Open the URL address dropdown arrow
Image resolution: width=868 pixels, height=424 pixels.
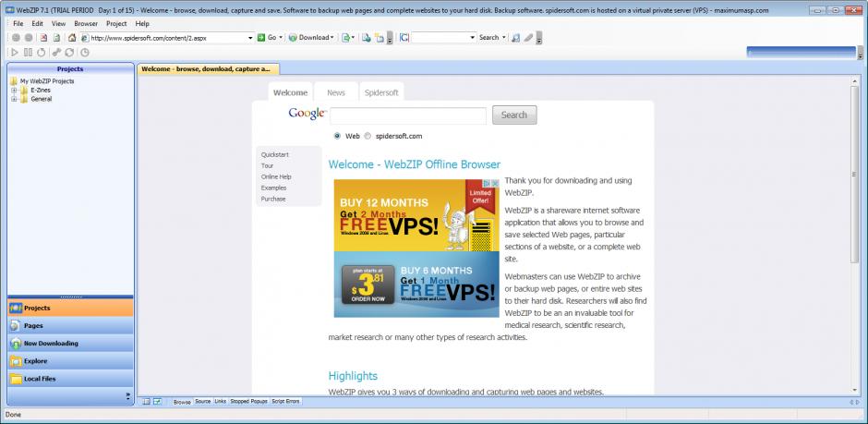(250, 38)
